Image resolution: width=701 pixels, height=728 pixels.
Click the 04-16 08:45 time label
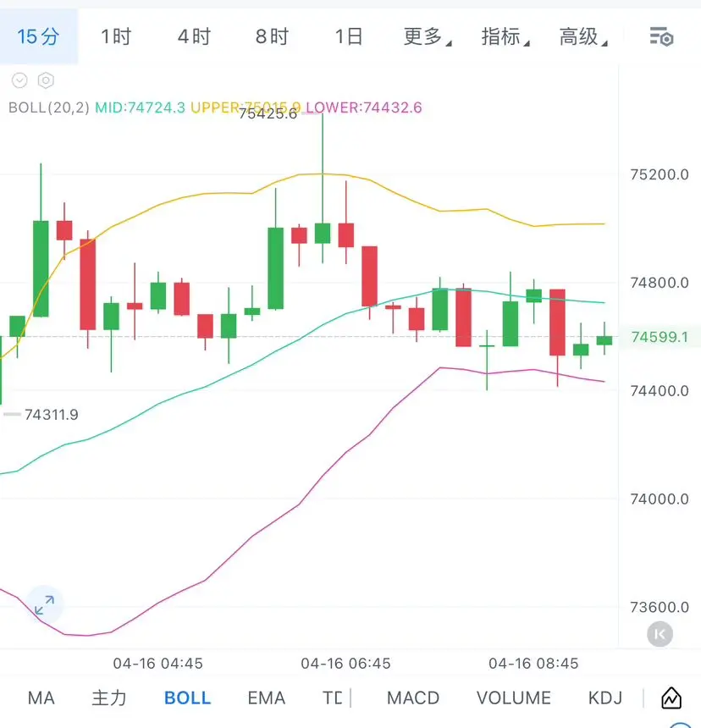tap(533, 664)
